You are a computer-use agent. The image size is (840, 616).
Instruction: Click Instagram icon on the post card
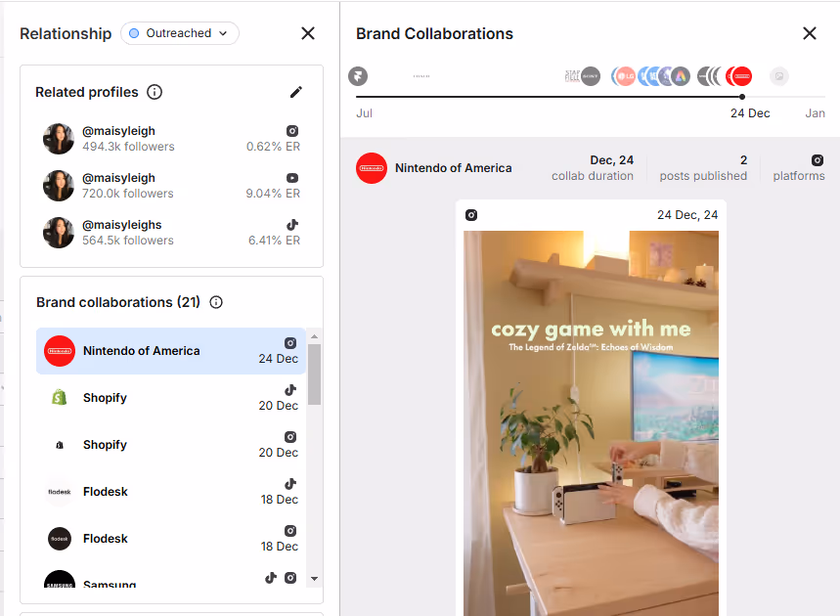pyautogui.click(x=471, y=215)
